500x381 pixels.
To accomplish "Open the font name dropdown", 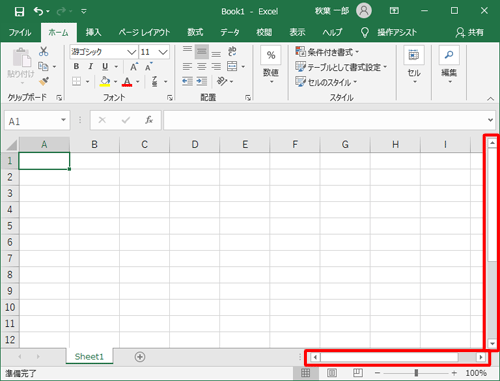I will (132, 52).
